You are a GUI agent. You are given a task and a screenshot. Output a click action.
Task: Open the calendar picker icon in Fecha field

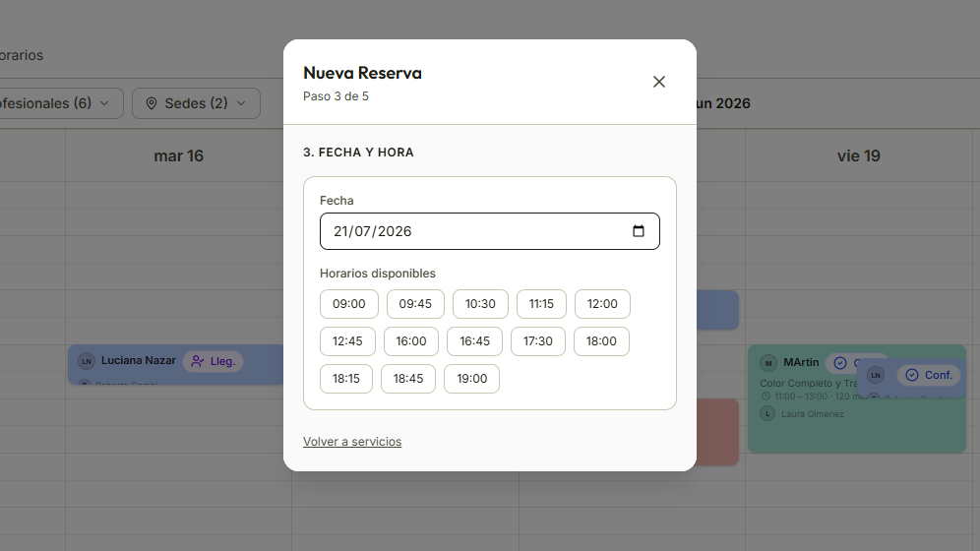coord(639,231)
